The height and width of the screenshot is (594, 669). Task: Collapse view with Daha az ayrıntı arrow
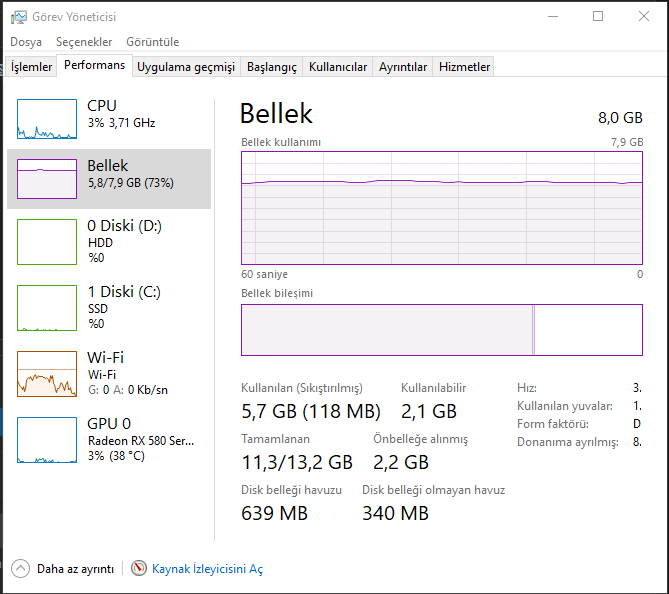coord(20,568)
